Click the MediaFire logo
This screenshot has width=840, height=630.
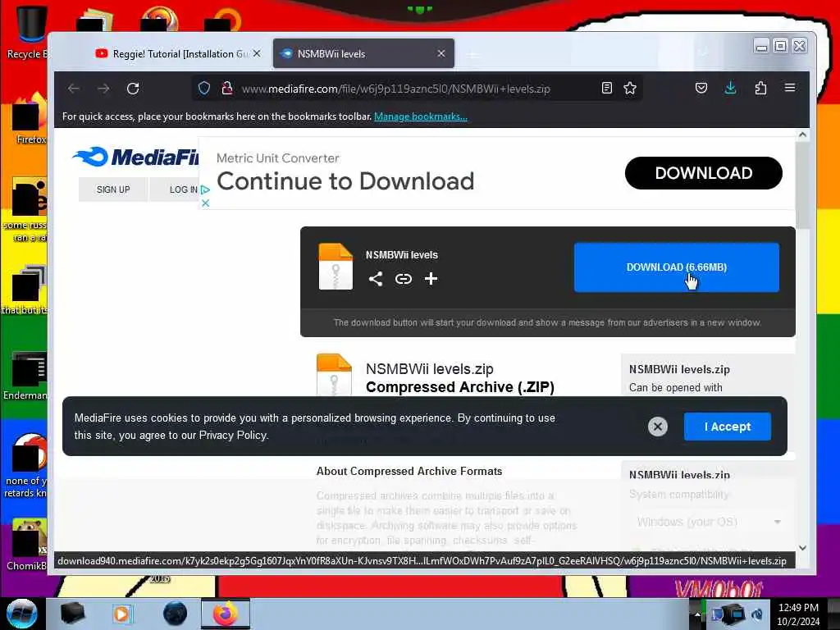[x=135, y=157]
